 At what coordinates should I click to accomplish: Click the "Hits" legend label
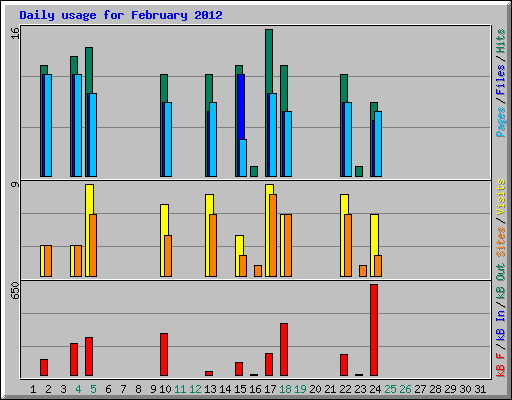pyautogui.click(x=500, y=41)
